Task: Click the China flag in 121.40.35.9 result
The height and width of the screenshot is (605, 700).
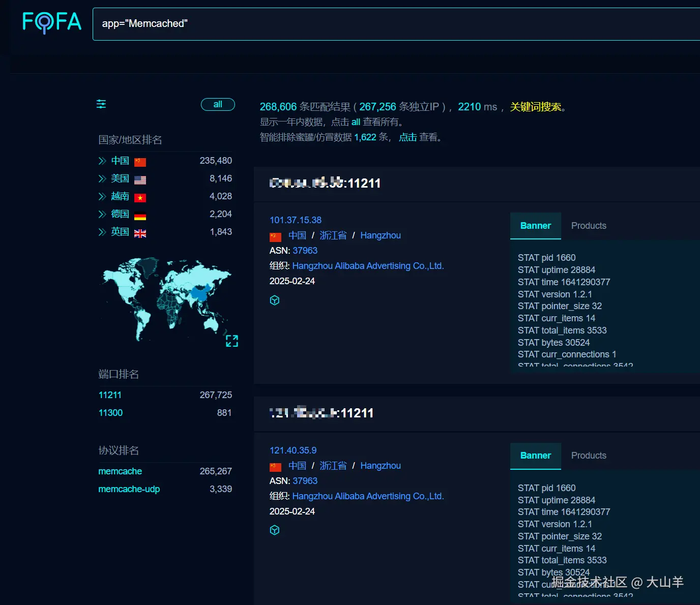Action: coord(275,467)
